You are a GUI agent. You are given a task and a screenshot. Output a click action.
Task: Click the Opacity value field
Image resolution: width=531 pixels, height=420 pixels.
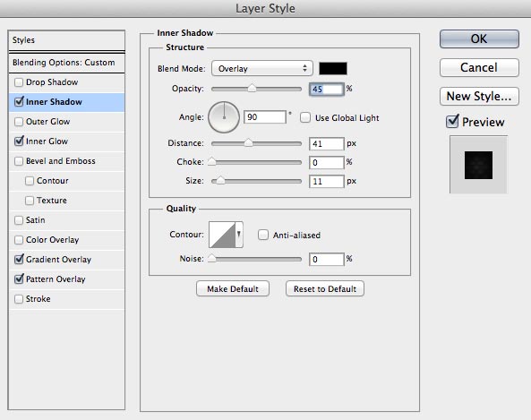point(327,89)
